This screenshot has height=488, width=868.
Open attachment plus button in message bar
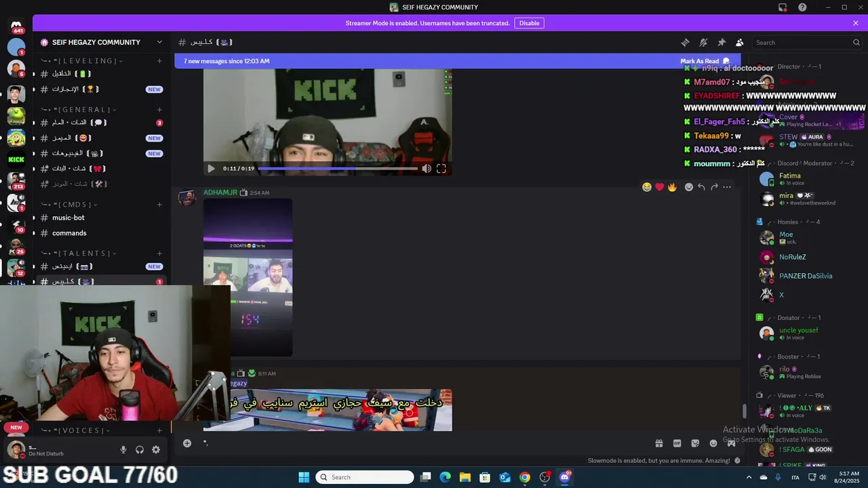[x=187, y=443]
